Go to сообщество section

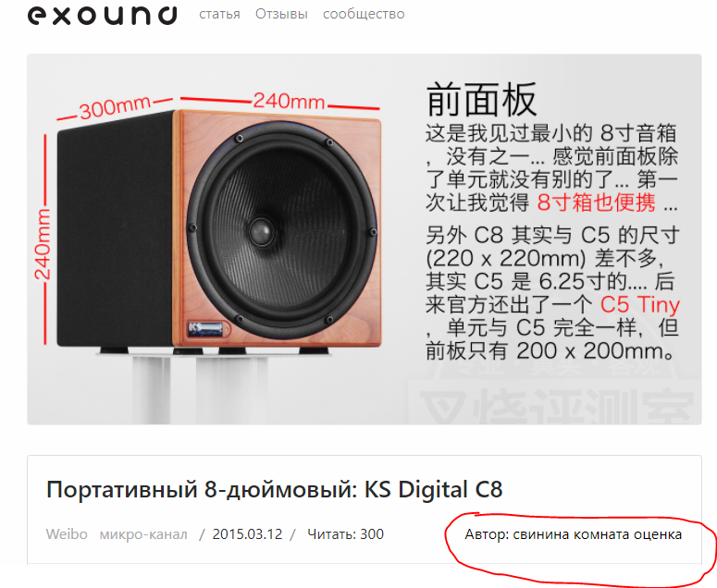click(x=364, y=14)
